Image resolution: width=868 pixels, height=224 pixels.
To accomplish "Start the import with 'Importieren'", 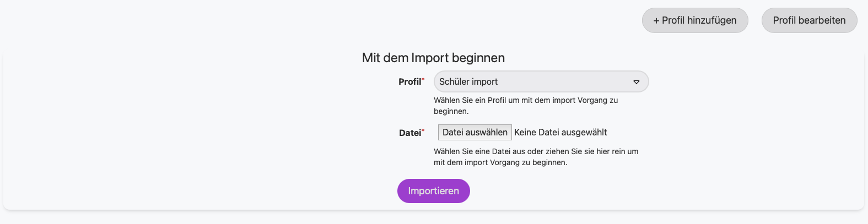I will click(433, 191).
